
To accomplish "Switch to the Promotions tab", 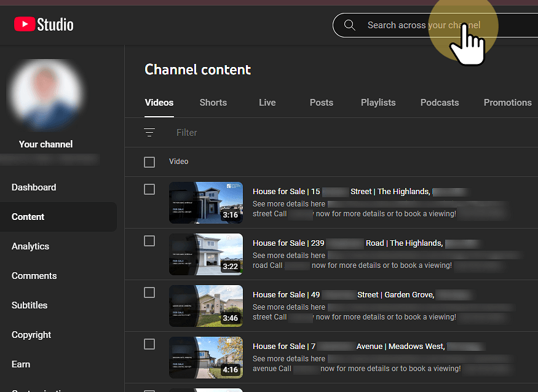I will [507, 103].
